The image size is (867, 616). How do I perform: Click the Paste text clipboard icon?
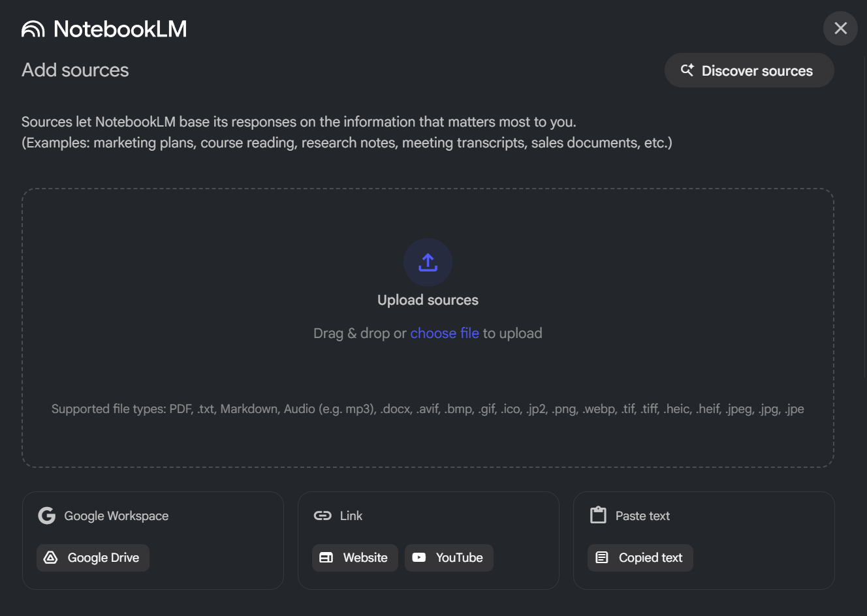[x=598, y=516]
